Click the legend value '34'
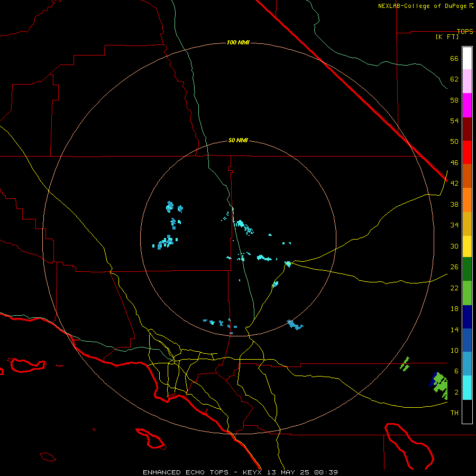This screenshot has height=476, width=476. [x=454, y=225]
